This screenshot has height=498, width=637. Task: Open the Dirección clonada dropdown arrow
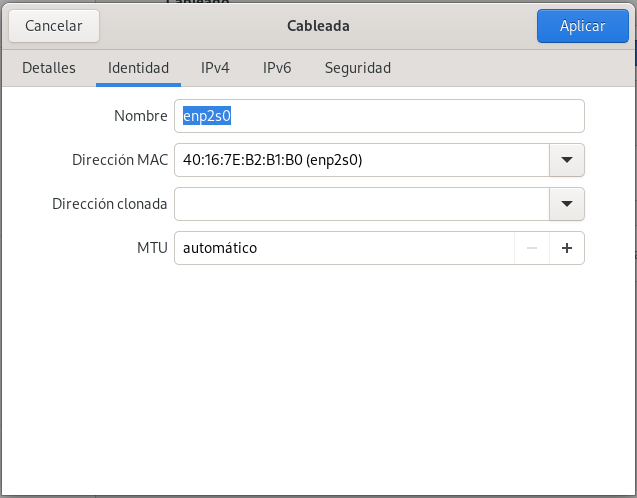[x=566, y=204]
